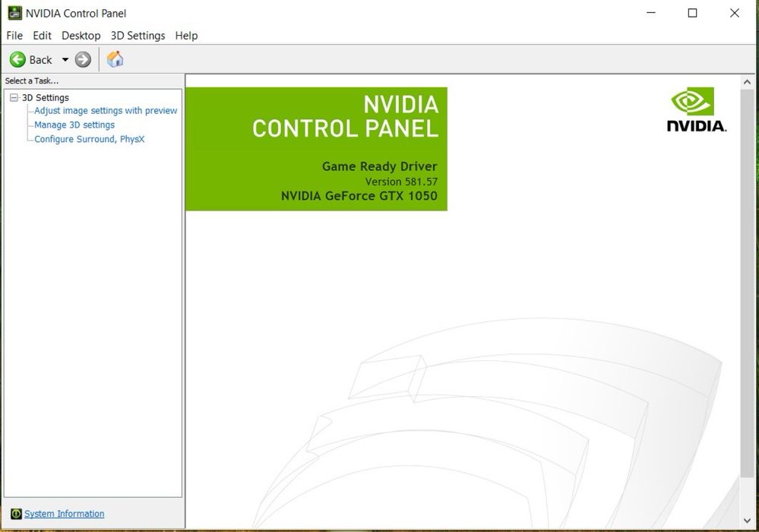Click the grey Forward arrow icon

[x=84, y=59]
